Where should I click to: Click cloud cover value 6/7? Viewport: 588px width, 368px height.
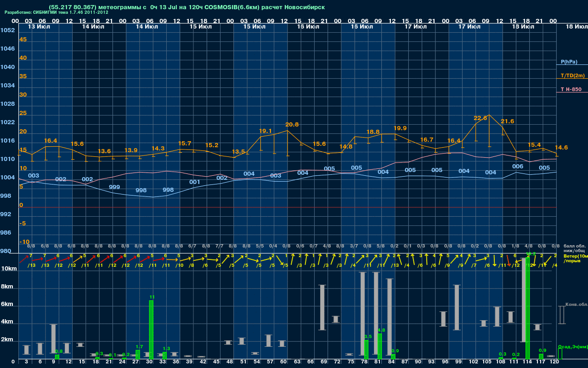click(x=192, y=246)
